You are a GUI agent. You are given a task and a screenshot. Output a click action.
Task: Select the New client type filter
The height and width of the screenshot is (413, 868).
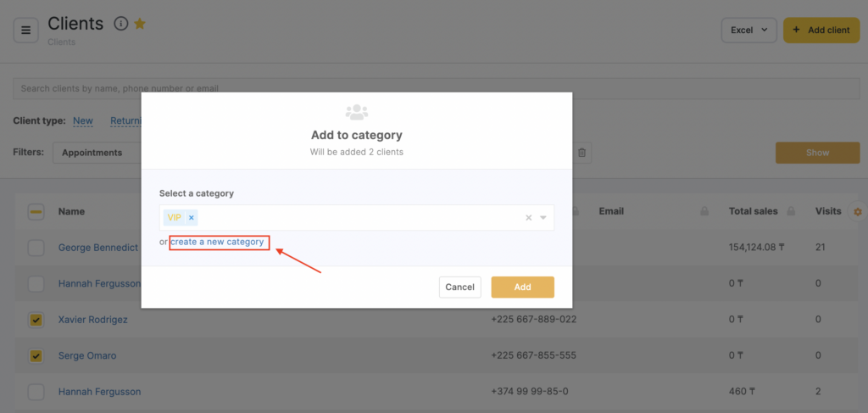(83, 121)
